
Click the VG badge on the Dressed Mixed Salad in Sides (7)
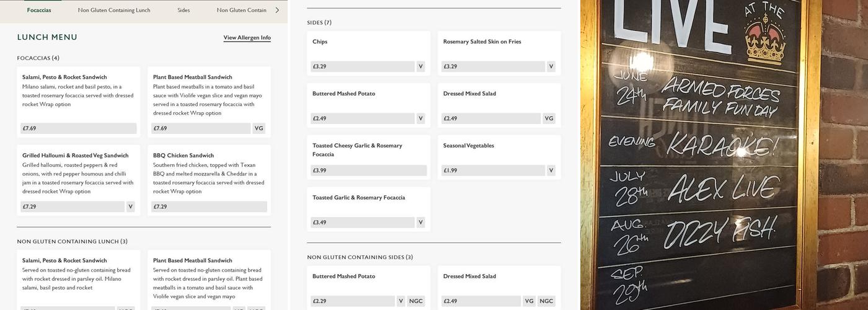coord(549,118)
